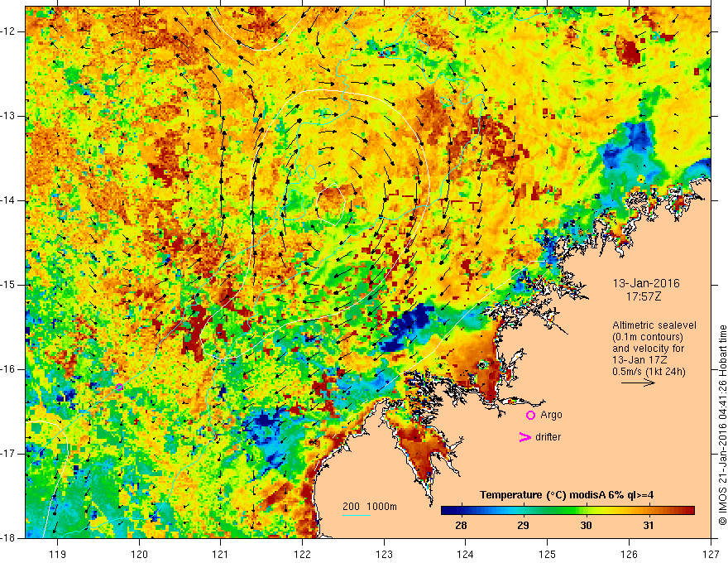Image resolution: width=728 pixels, height=563 pixels.
Task: Click the dark red warm patch near 126, -12.3
Action: pos(630,51)
